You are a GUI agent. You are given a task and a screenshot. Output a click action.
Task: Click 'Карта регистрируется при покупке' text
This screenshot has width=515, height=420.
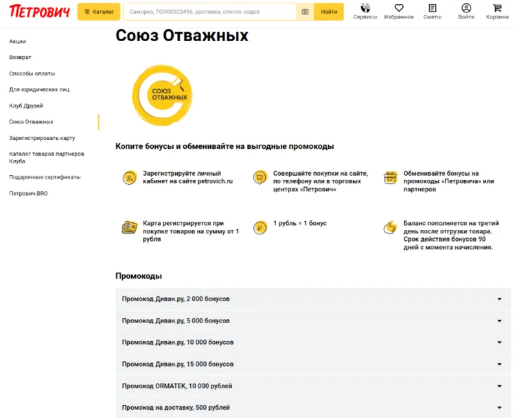[191, 231]
